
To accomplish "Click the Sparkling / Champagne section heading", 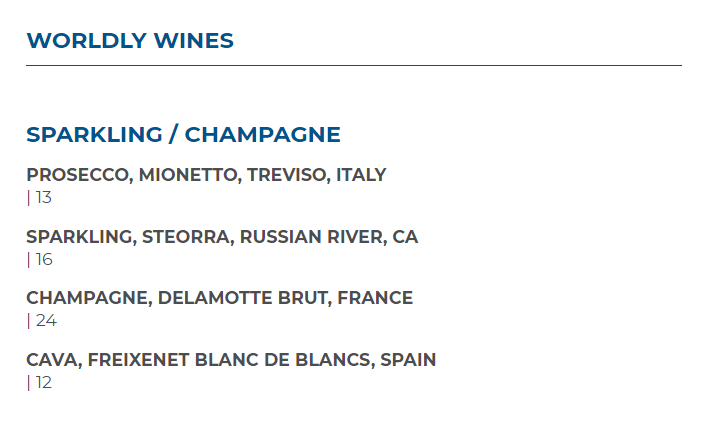I will [183, 135].
